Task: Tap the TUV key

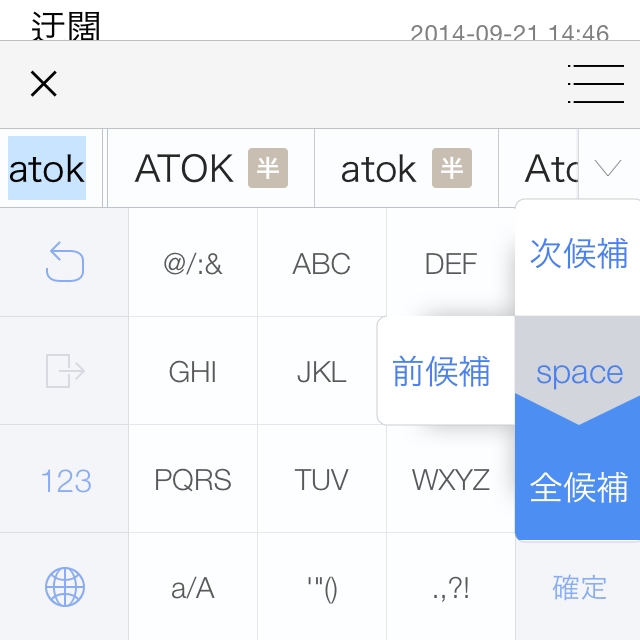Action: point(322,479)
